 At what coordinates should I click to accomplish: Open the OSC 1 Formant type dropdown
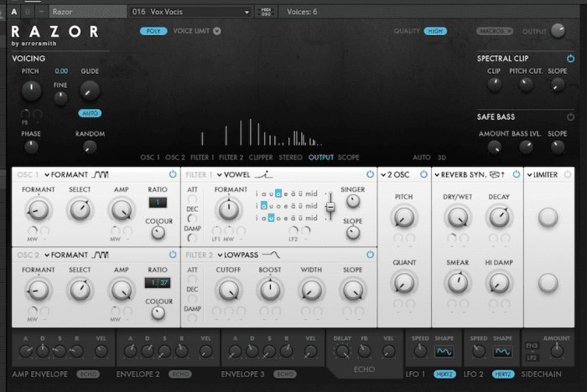(x=76, y=175)
